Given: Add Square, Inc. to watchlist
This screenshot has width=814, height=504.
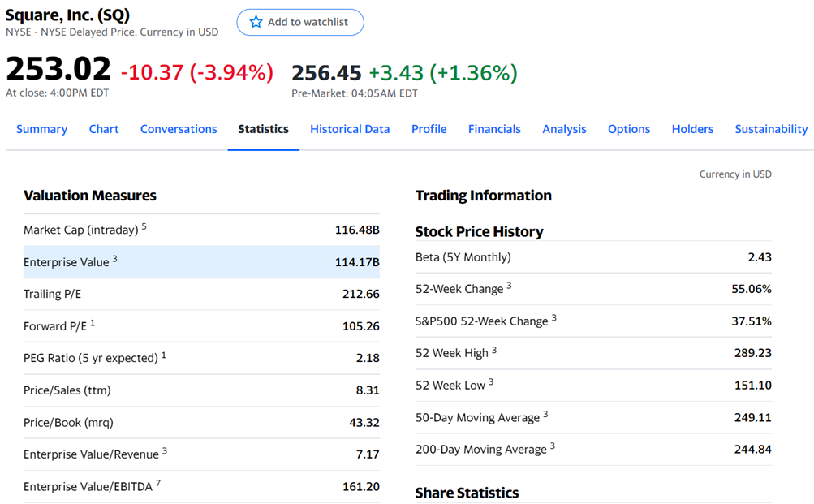Looking at the screenshot, I should point(300,23).
